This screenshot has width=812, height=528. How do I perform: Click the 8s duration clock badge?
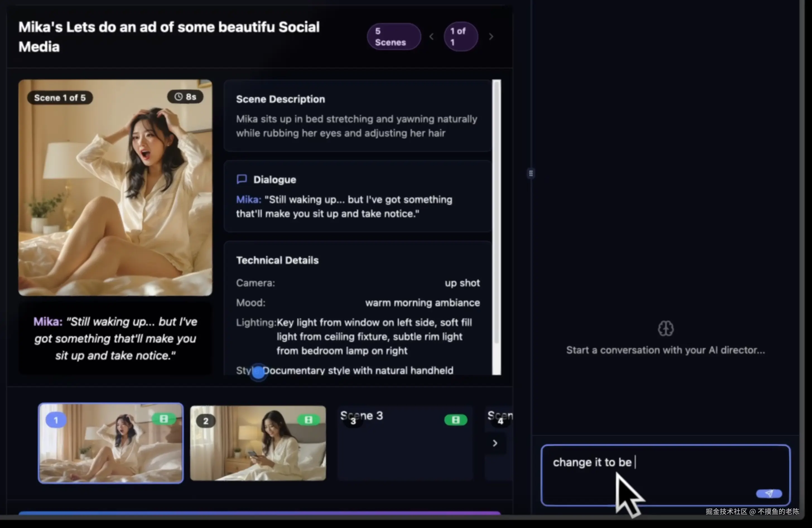(x=185, y=97)
